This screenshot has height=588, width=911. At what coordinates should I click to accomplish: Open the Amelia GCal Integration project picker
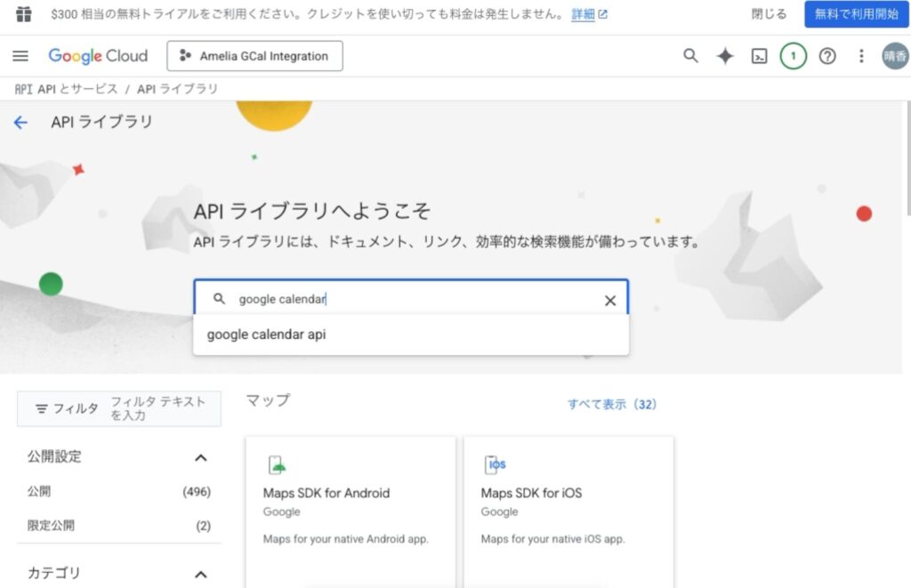[254, 56]
